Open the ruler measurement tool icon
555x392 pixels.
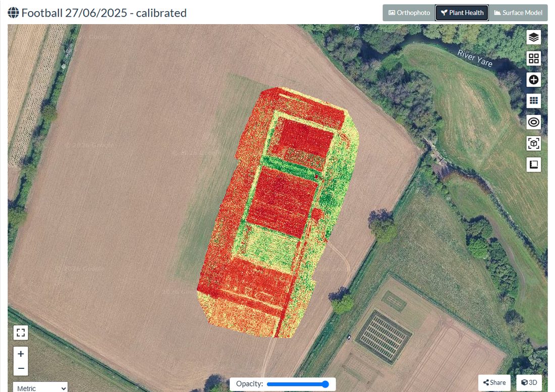pyautogui.click(x=533, y=164)
